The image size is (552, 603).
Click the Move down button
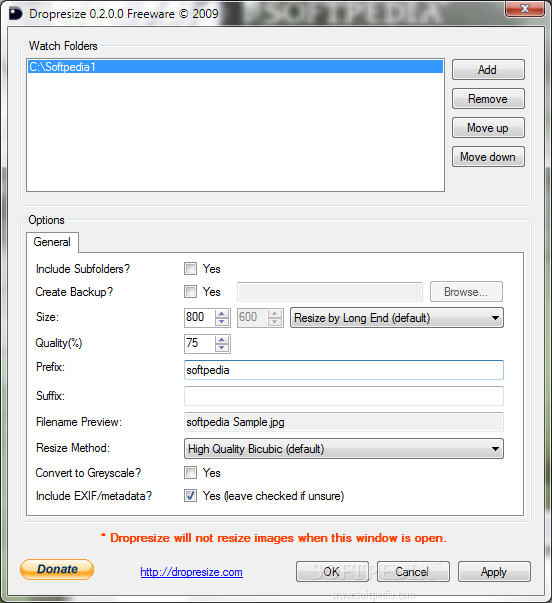click(488, 157)
